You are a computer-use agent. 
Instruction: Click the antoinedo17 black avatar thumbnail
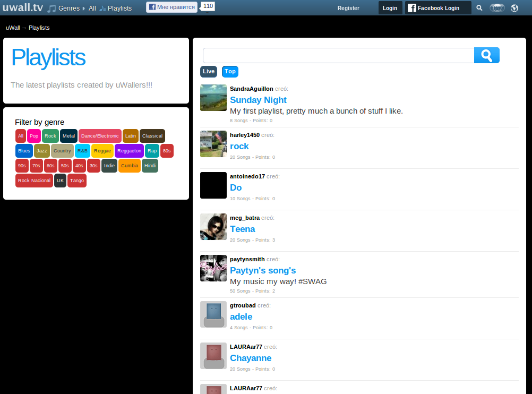tap(213, 185)
